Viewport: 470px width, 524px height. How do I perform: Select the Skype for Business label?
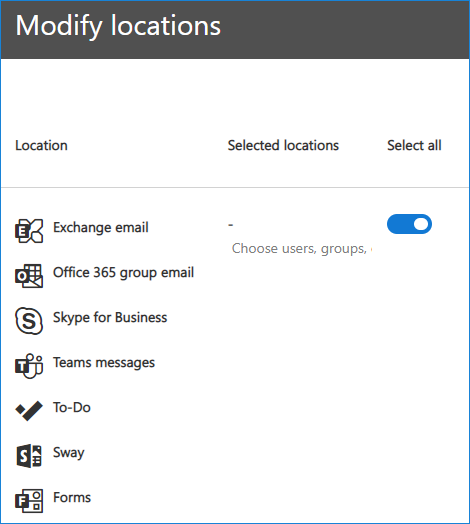click(x=110, y=317)
